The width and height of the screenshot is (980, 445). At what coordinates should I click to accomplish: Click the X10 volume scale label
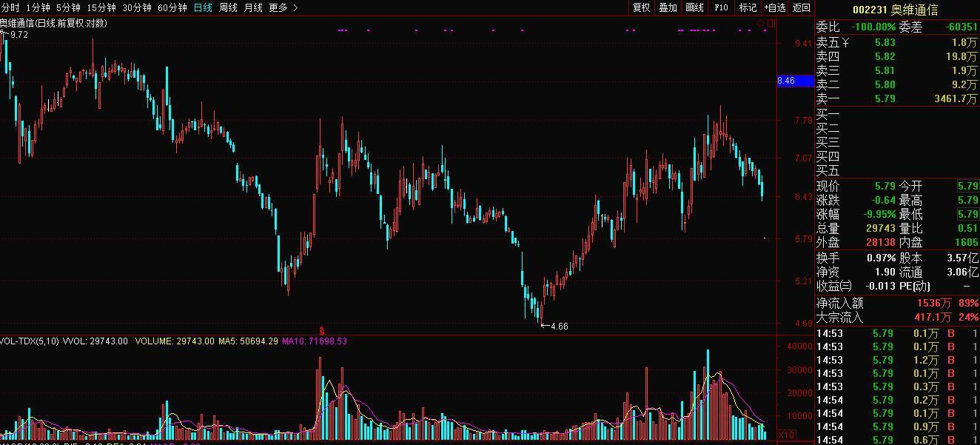pyautogui.click(x=787, y=435)
